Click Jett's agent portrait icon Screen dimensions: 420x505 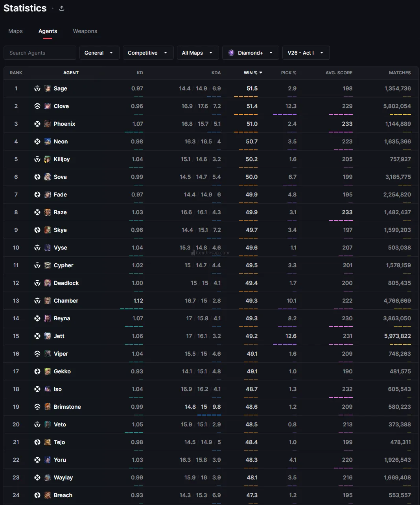pyautogui.click(x=48, y=336)
